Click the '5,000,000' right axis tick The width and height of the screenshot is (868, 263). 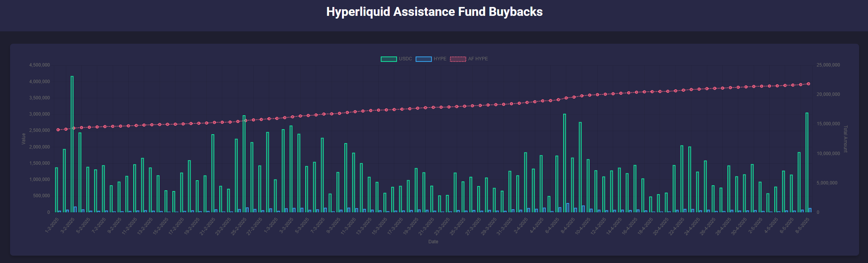827,183
